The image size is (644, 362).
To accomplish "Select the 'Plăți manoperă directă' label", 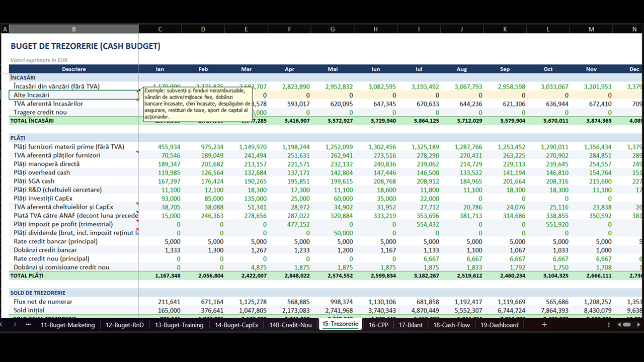I will click(47, 164).
